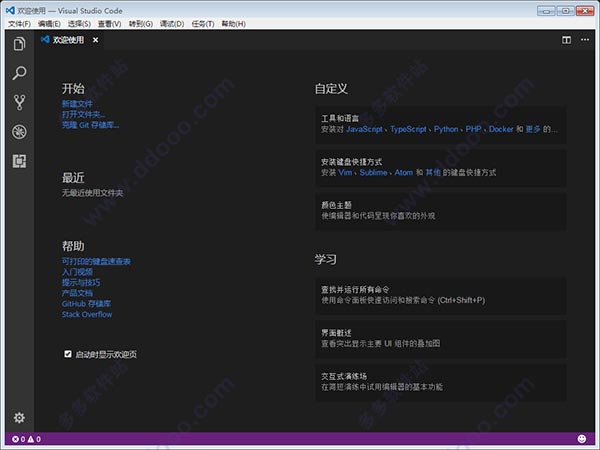Open the 任务(T) menu
Image resolution: width=600 pixels, height=450 pixels.
click(203, 24)
